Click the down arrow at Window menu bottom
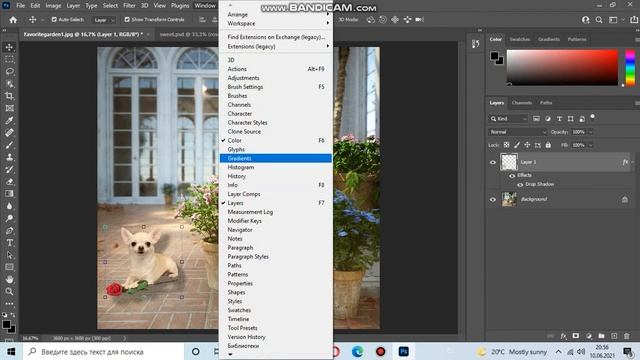Screen dimensions: 640x360 pyautogui.click(x=230, y=354)
